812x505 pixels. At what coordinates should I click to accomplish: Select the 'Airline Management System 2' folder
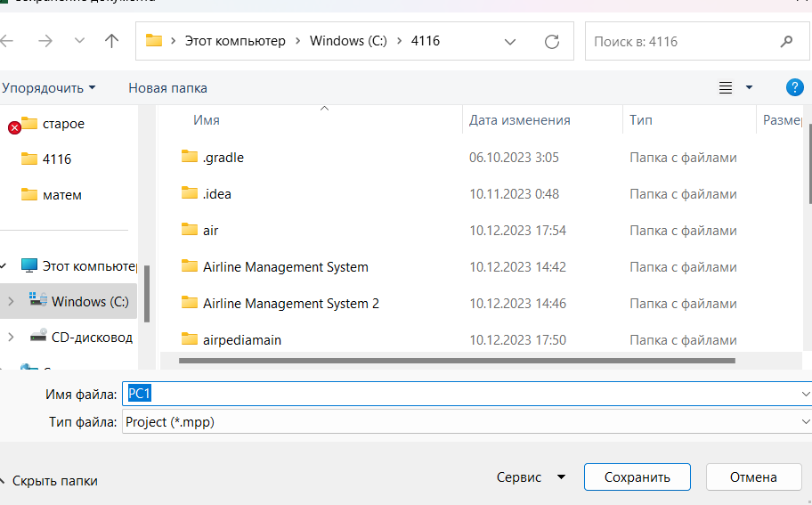(290, 304)
